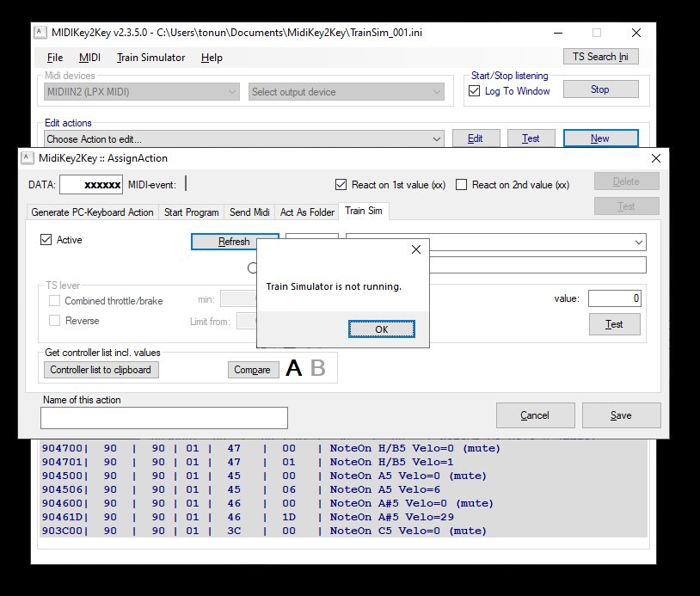
Task: Click log row 904700 NoteOn H/B5 mute
Action: (x=342, y=448)
